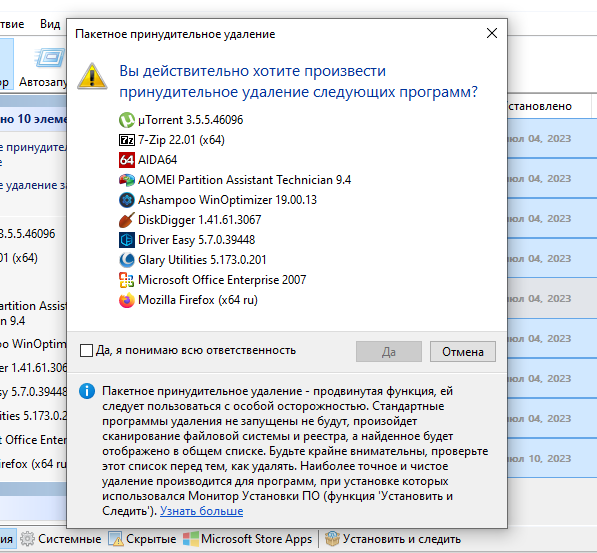Click 'Driver Easy 5.7.0.39448' text
The width and height of the screenshot is (597, 553).
pos(196,240)
